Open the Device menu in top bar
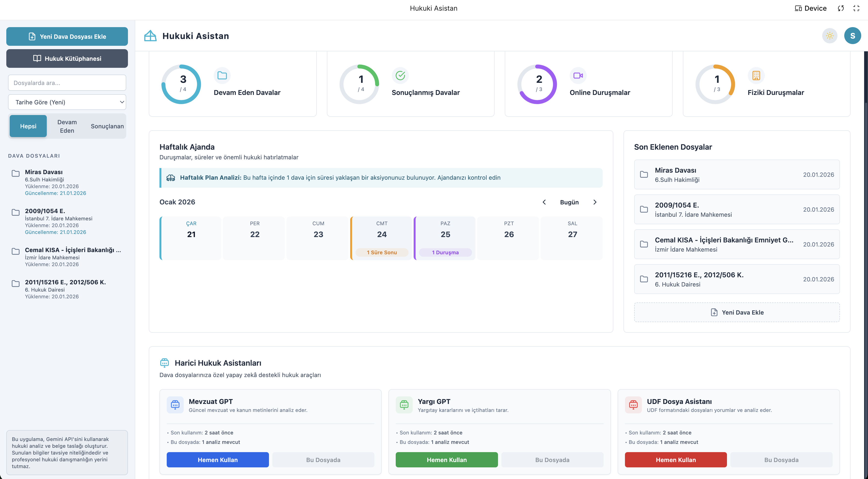 810,8
